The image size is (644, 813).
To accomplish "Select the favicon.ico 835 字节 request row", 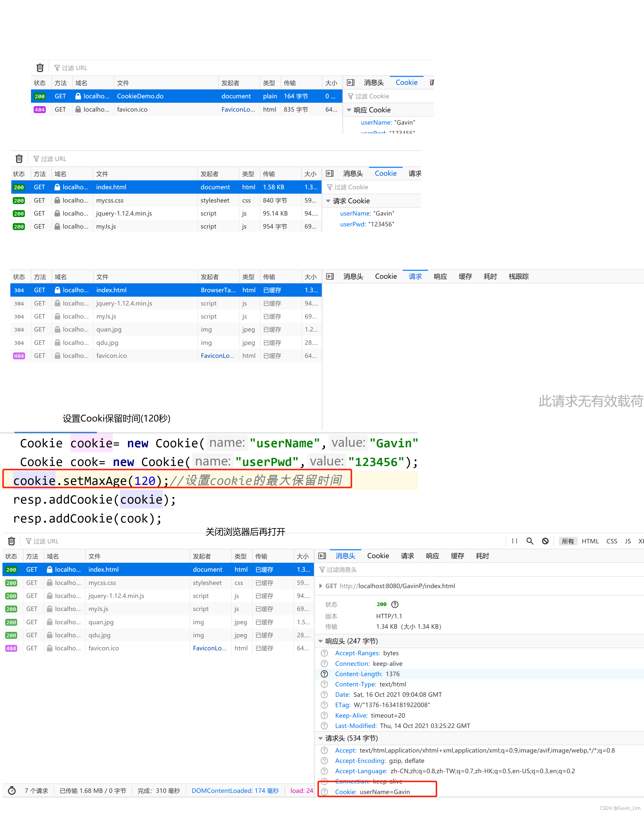I will click(x=186, y=109).
